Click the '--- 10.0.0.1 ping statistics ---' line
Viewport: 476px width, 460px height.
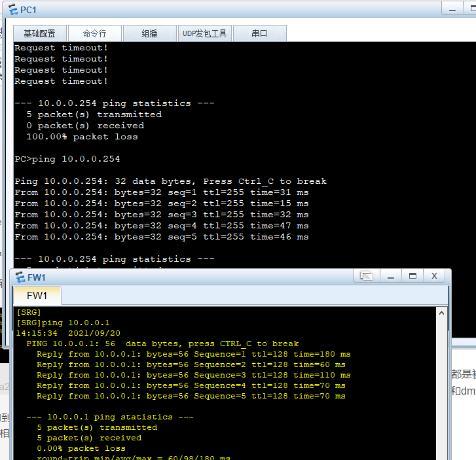click(x=110, y=417)
